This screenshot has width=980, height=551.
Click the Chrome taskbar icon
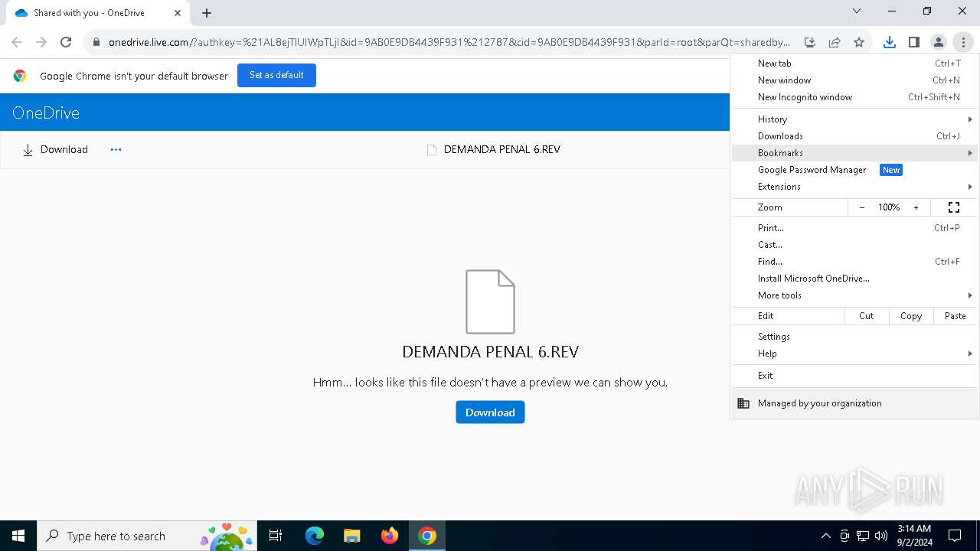427,536
